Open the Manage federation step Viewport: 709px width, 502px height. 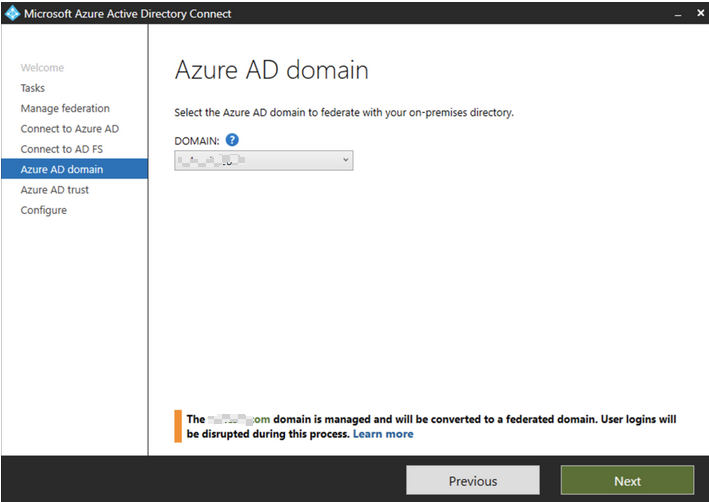(65, 108)
